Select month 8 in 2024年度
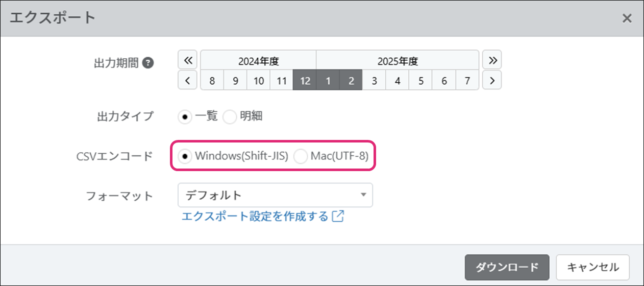 click(x=212, y=81)
